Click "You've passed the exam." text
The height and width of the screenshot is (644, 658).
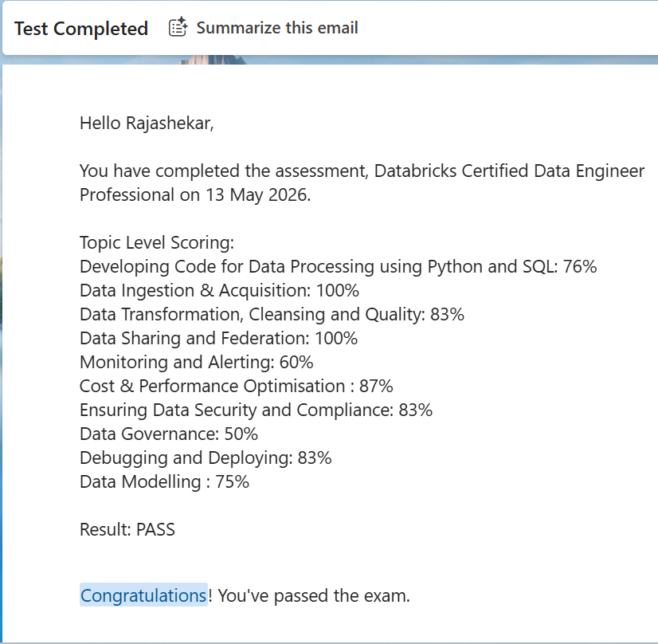pyautogui.click(x=314, y=595)
